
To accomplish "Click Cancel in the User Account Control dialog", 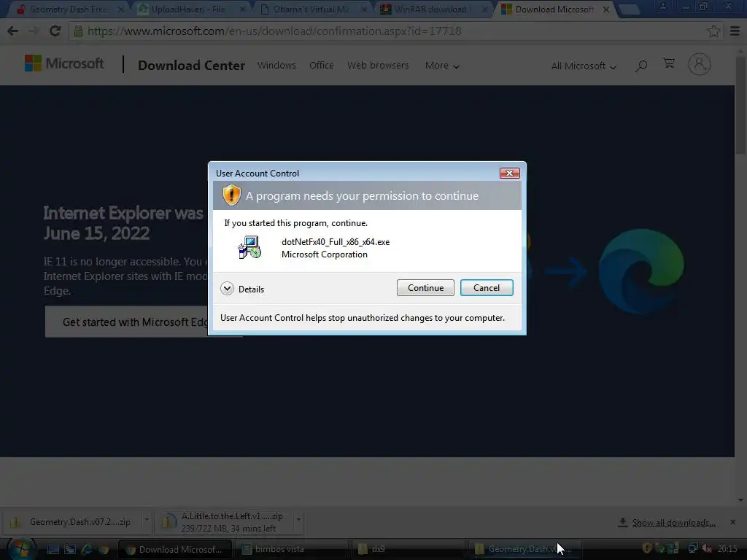I will (x=487, y=287).
